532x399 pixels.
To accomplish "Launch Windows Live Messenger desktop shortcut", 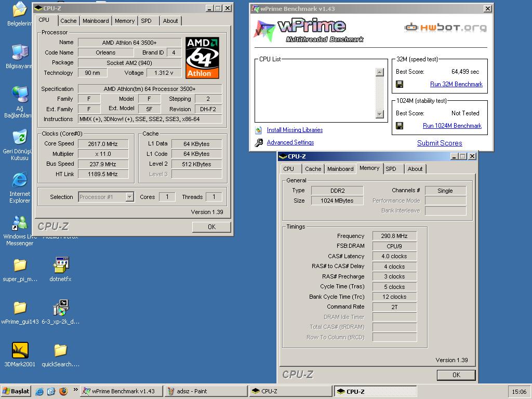I will [x=20, y=223].
